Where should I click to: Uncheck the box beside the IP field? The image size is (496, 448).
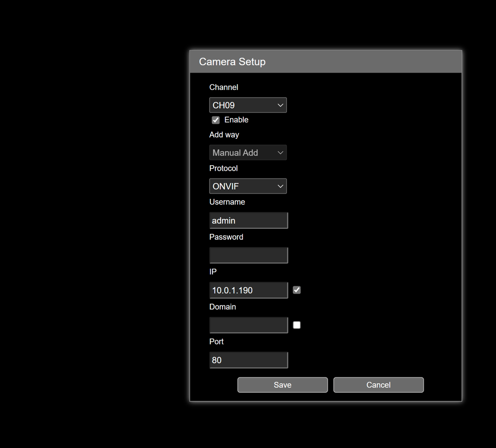click(x=296, y=290)
